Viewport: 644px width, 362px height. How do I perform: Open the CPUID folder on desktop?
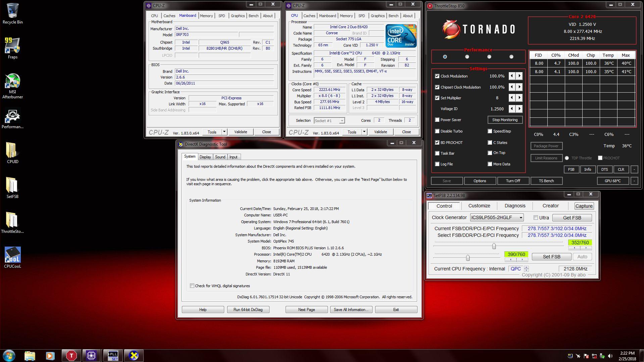click(x=12, y=153)
